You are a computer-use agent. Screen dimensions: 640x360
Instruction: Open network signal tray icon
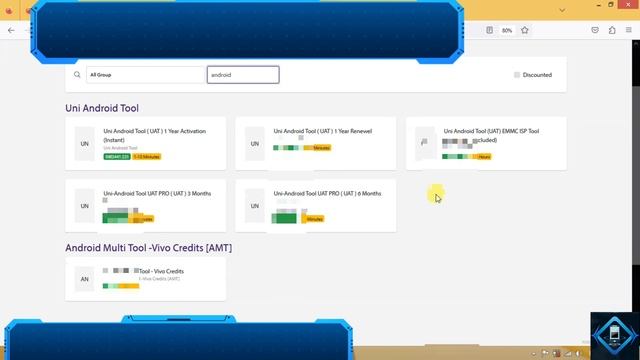(568, 353)
